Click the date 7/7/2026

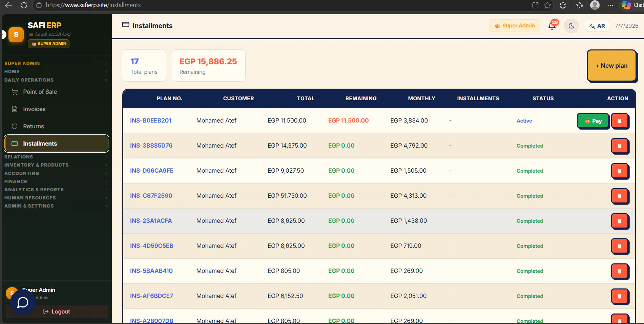(x=627, y=26)
